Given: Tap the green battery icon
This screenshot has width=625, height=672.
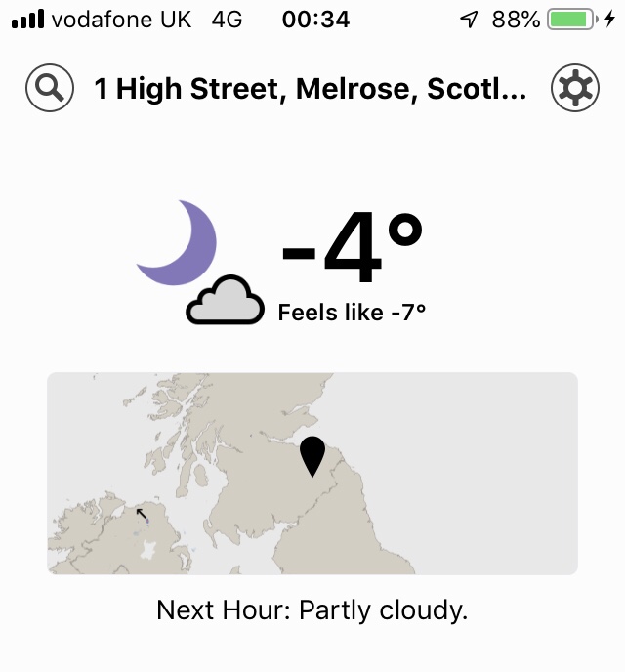Looking at the screenshot, I should pyautogui.click(x=571, y=20).
